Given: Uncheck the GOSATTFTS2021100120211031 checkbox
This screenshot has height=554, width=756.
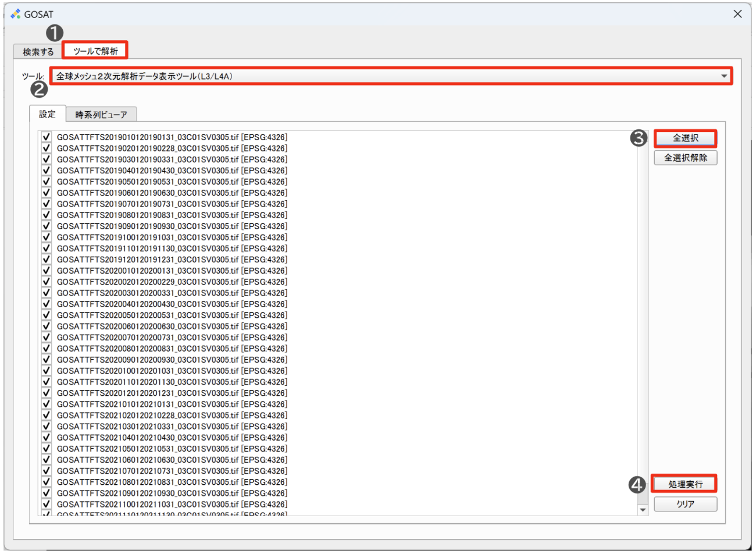Looking at the screenshot, I should 47,504.
